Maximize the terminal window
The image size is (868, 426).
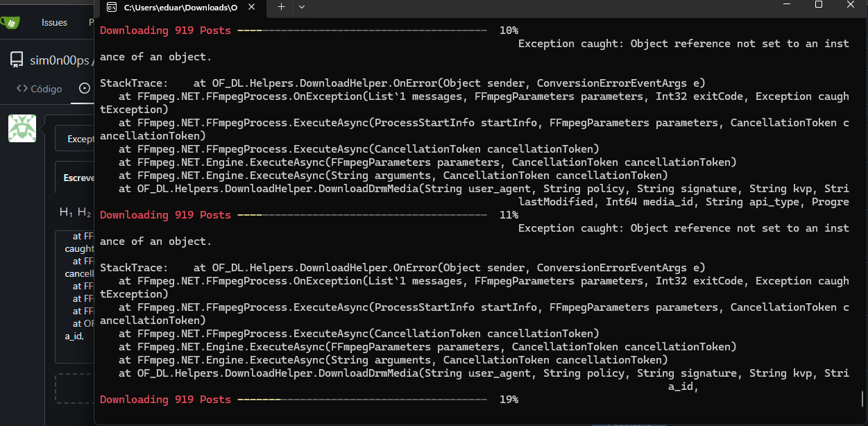coord(819,6)
